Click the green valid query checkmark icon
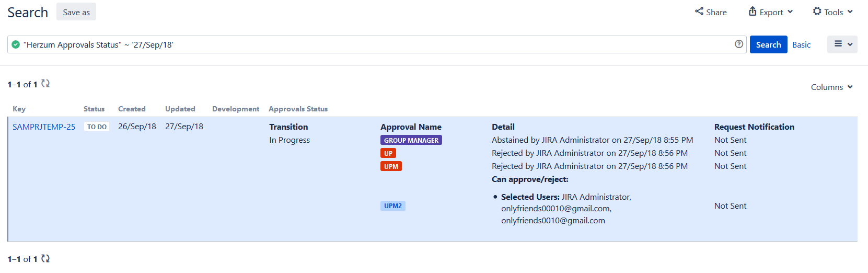This screenshot has height=273, width=868. pos(16,44)
